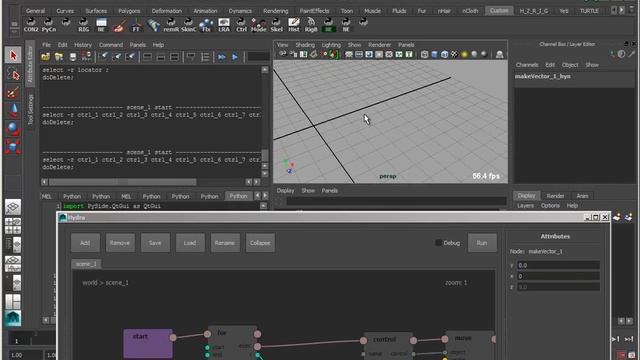Click the Collapse button in Hydra

point(260,243)
